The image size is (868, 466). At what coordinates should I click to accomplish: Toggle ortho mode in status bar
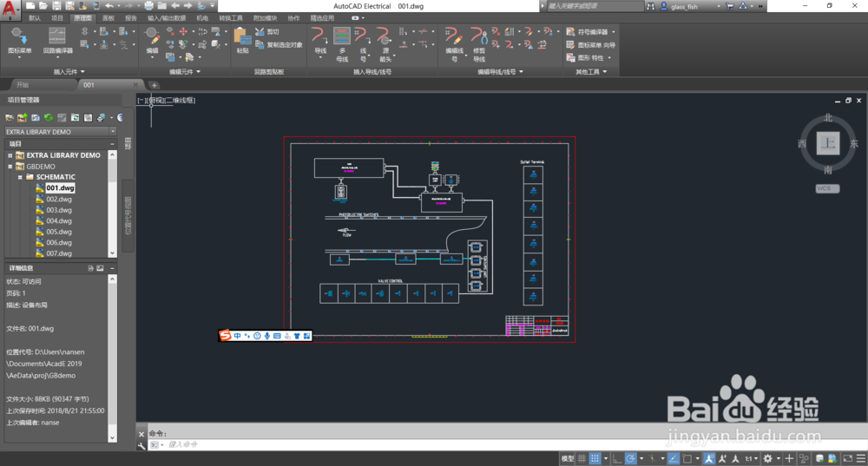[617, 458]
